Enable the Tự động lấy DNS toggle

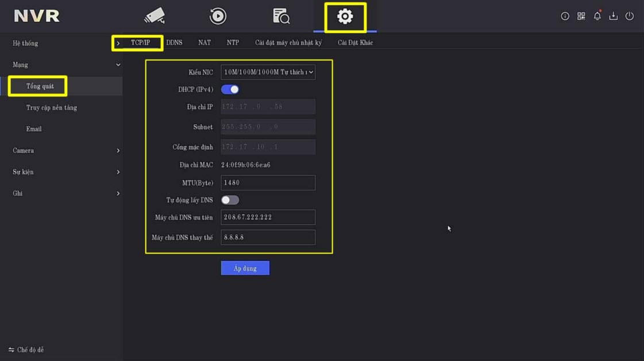[230, 200]
